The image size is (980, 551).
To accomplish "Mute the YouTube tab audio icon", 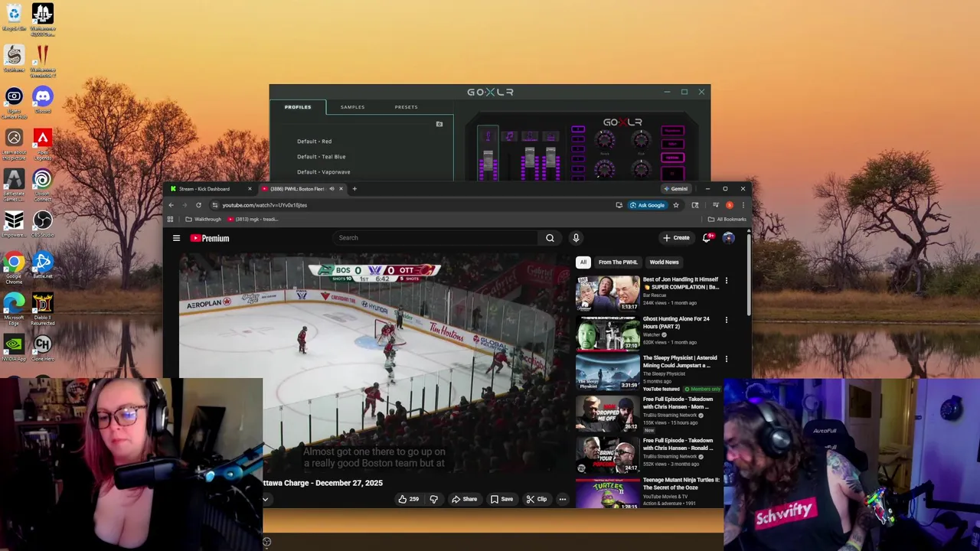I will click(x=331, y=189).
